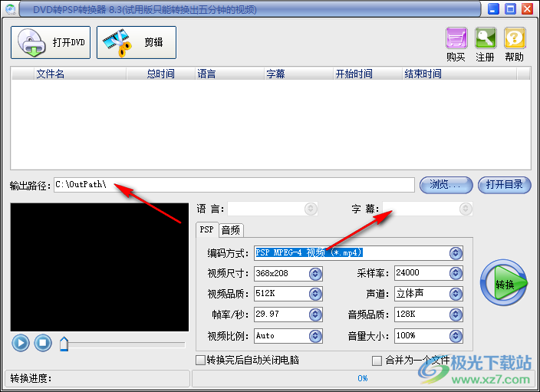Image resolution: width=540 pixels, height=392 pixels.
Task: Click the 打开目录 button
Action: click(504, 185)
